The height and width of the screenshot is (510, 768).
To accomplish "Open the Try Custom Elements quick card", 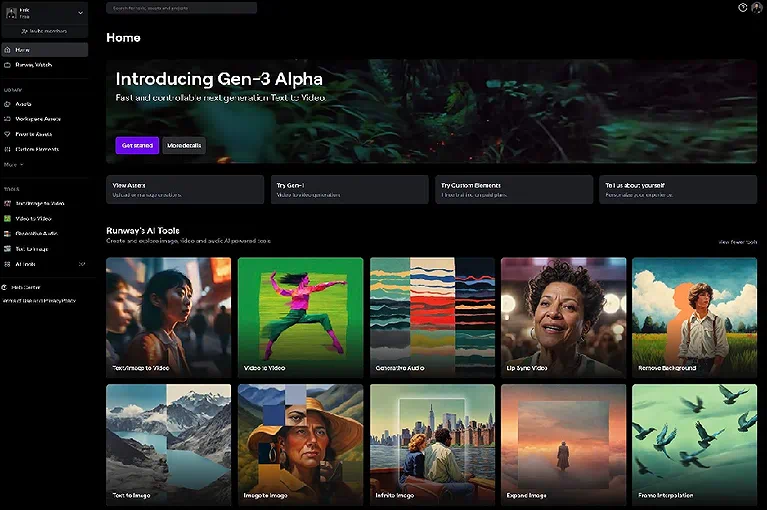I will tap(514, 190).
